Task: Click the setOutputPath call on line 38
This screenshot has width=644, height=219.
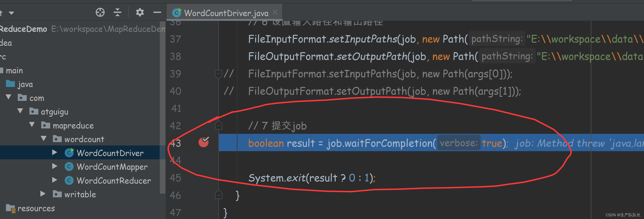Action: coord(372,57)
